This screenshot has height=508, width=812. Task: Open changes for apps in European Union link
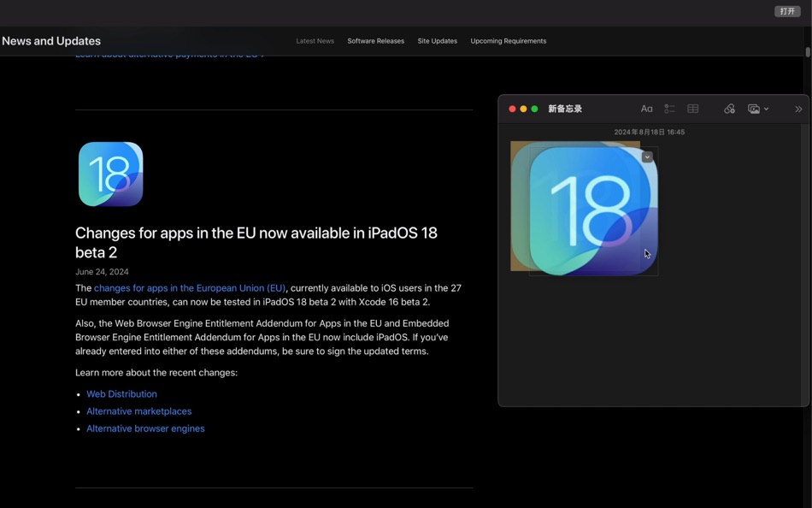tap(190, 288)
